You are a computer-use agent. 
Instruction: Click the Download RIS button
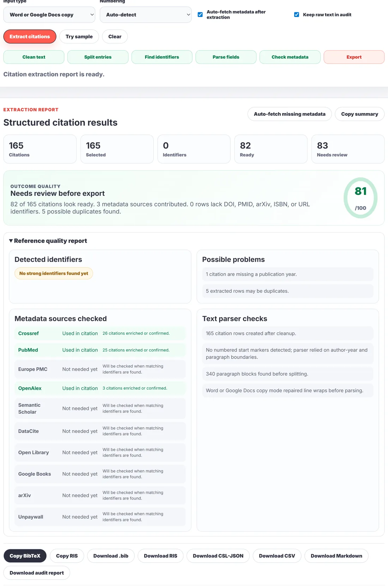click(160, 556)
